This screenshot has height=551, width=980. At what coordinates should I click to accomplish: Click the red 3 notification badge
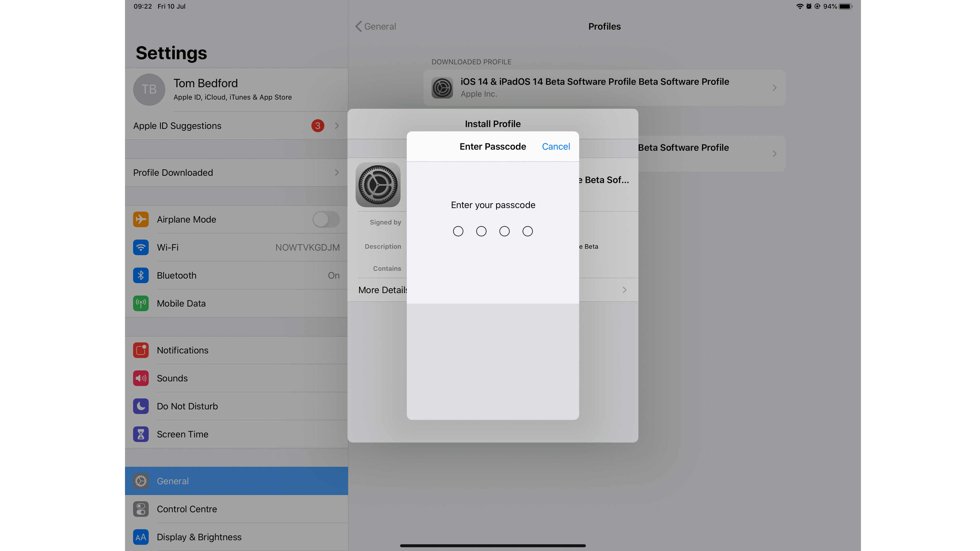coord(318,125)
